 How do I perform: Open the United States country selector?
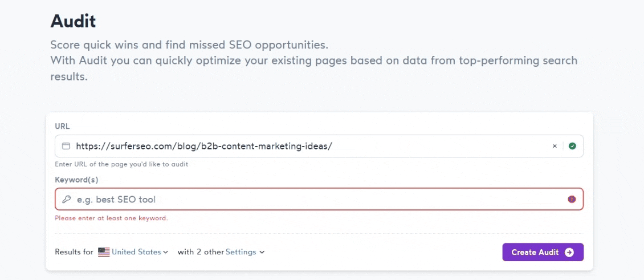tap(136, 252)
